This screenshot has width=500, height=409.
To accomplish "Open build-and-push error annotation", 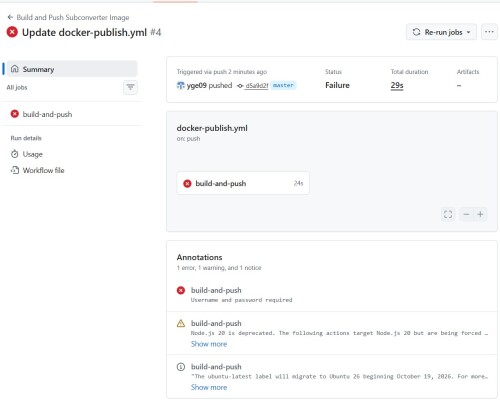I will pyautogui.click(x=216, y=290).
